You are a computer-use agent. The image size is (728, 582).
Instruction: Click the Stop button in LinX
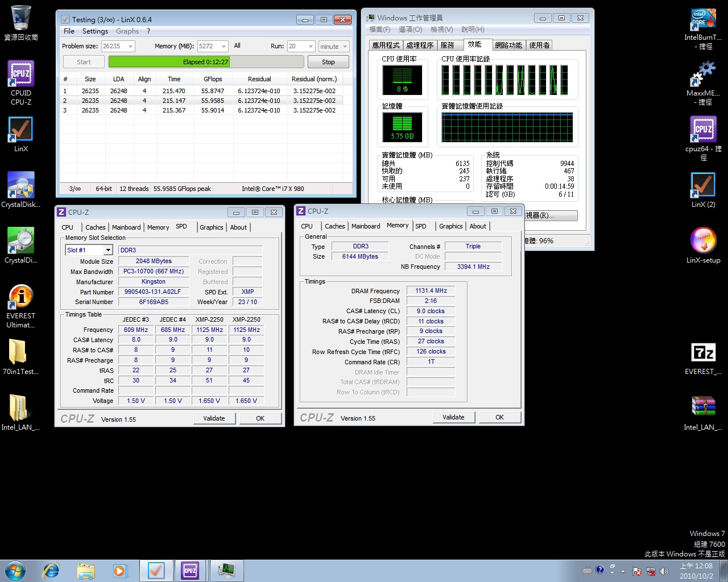click(328, 62)
